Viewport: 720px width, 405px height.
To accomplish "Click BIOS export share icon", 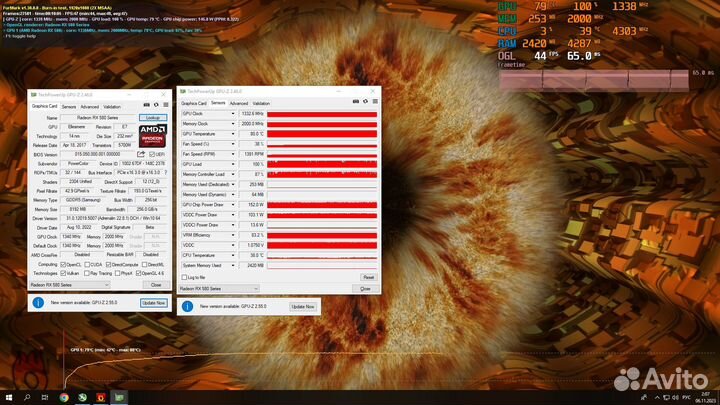I will click(x=141, y=154).
